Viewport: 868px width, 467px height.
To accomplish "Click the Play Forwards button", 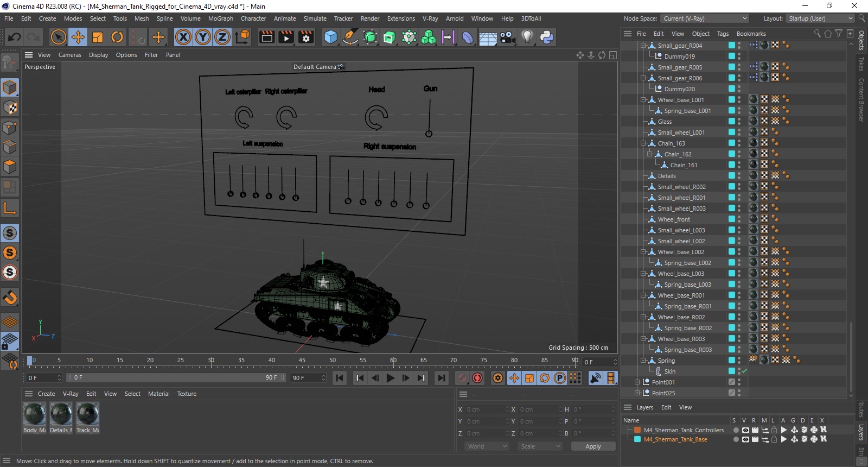I will tap(391, 378).
